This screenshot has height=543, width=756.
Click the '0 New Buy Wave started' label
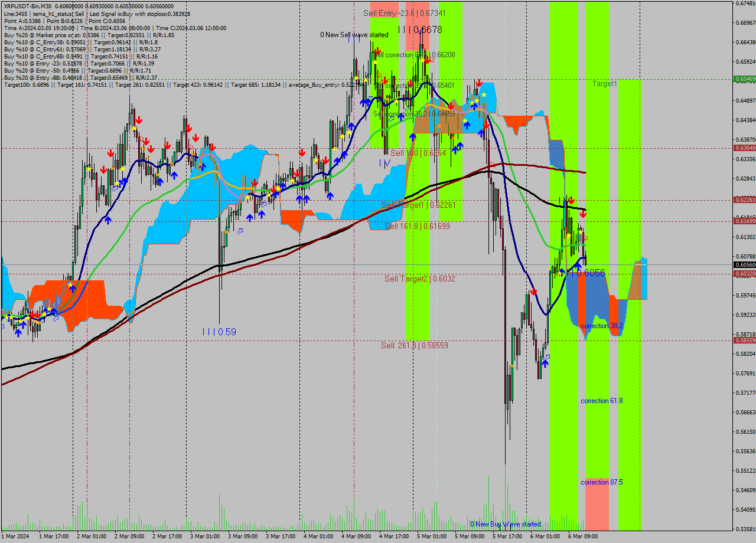(x=506, y=524)
